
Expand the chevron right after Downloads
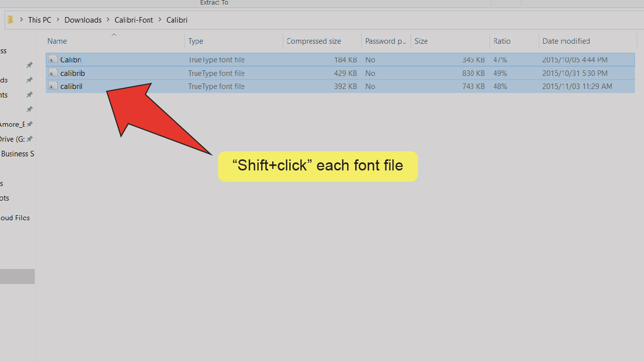[x=108, y=20]
